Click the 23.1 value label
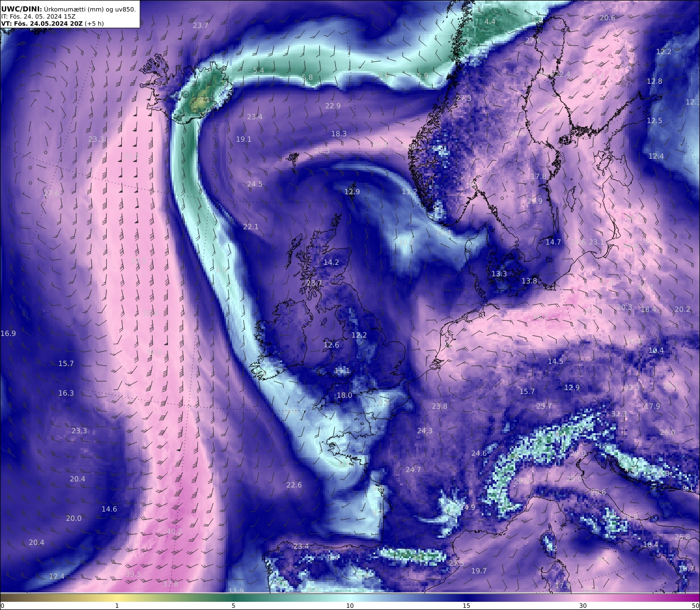 point(596,242)
